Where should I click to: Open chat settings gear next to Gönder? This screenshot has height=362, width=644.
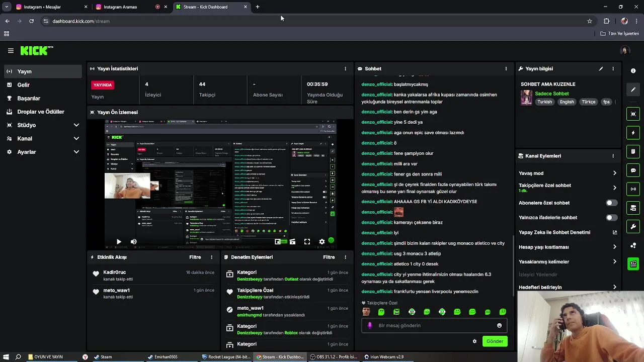474,341
